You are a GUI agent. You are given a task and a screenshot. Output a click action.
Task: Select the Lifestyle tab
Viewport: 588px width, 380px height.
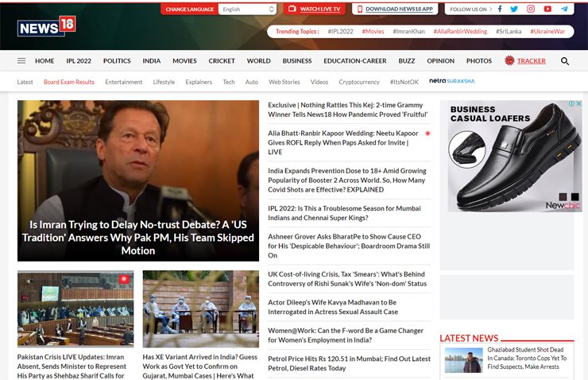(x=164, y=82)
